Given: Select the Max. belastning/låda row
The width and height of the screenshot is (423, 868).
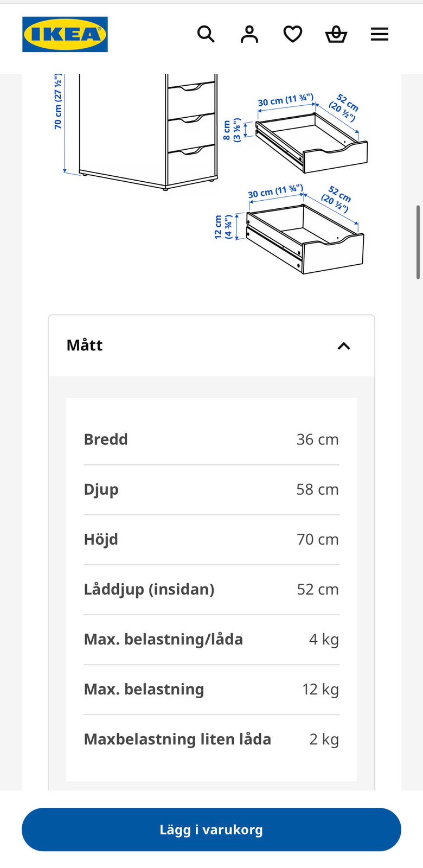Looking at the screenshot, I should point(211,639).
